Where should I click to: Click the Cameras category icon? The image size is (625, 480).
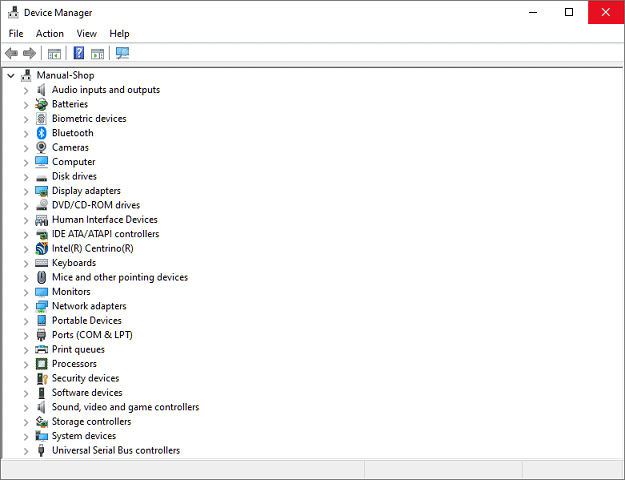click(42, 147)
